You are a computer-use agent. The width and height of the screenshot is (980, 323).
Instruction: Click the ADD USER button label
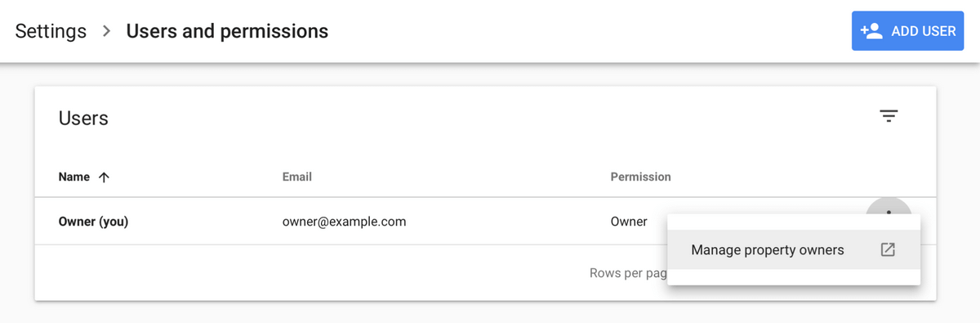[x=924, y=31]
